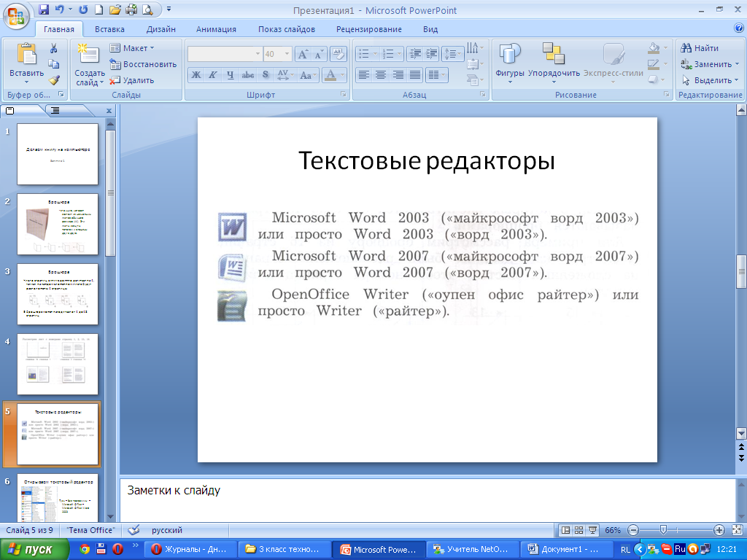Click zoom out minus button

(633, 530)
